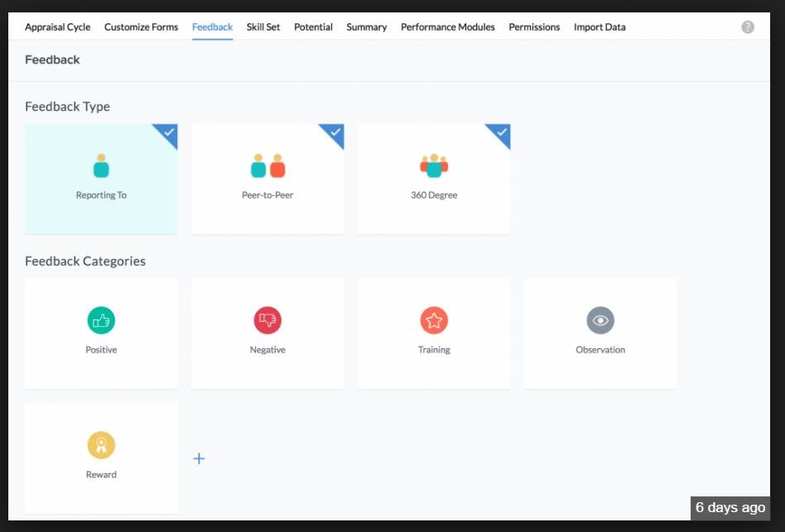785x532 pixels.
Task: Click the Peer-to-Peer two people icon
Action: [267, 165]
